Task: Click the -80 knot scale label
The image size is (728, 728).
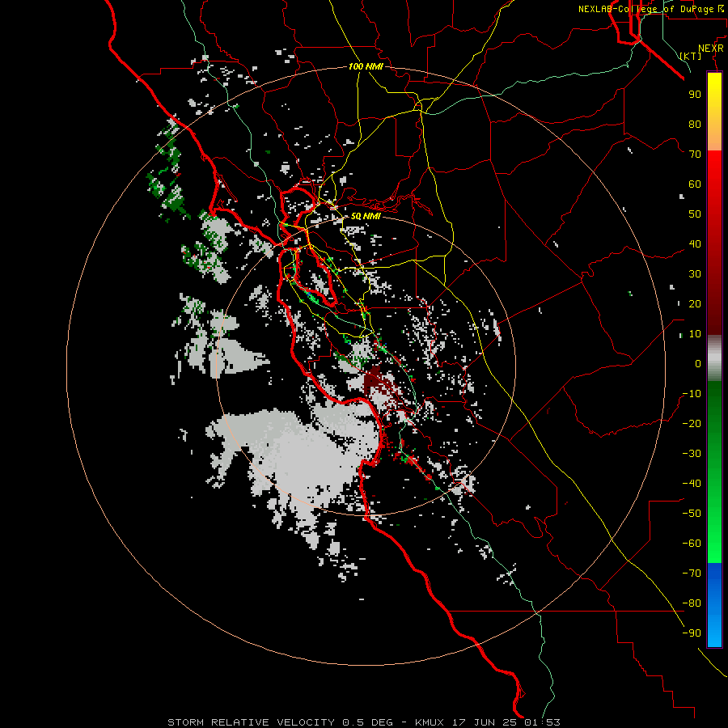Action: (692, 603)
